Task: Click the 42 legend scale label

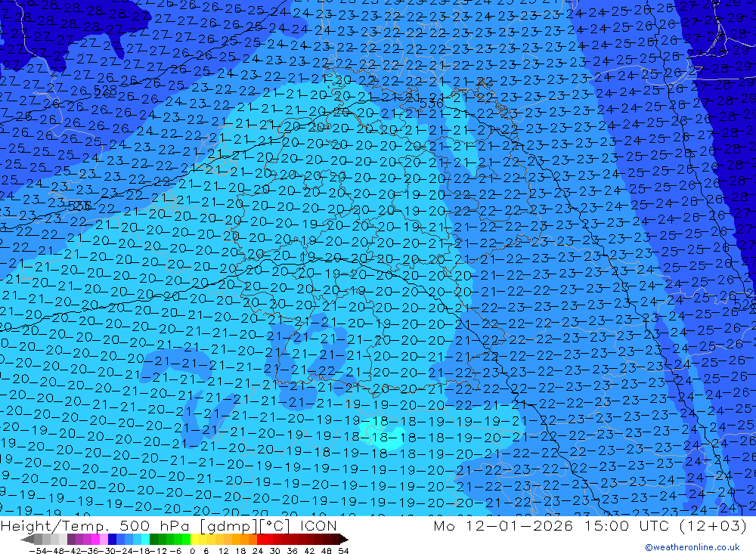Action: 309,551
